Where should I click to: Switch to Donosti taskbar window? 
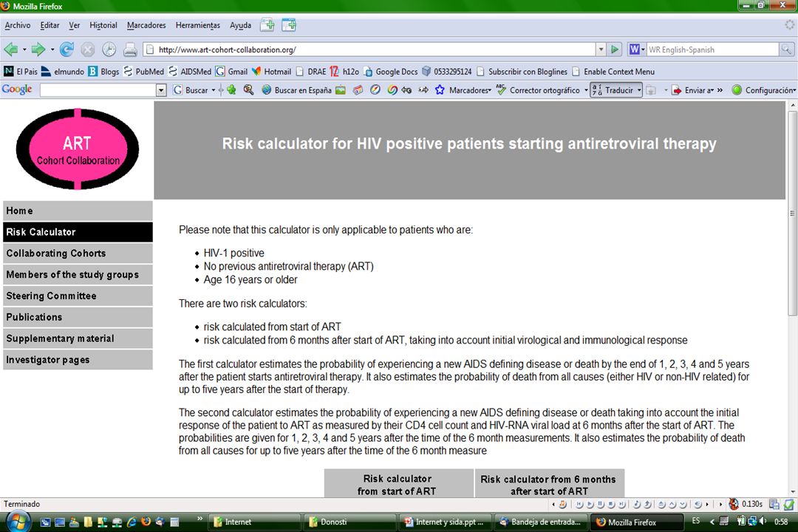click(x=350, y=522)
